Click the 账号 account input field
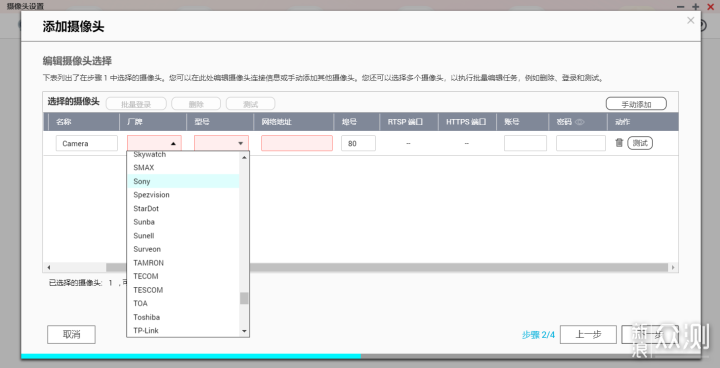 tap(525, 143)
